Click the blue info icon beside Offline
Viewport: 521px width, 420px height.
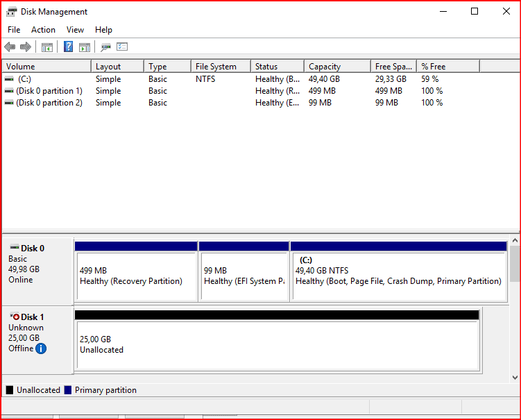(41, 348)
